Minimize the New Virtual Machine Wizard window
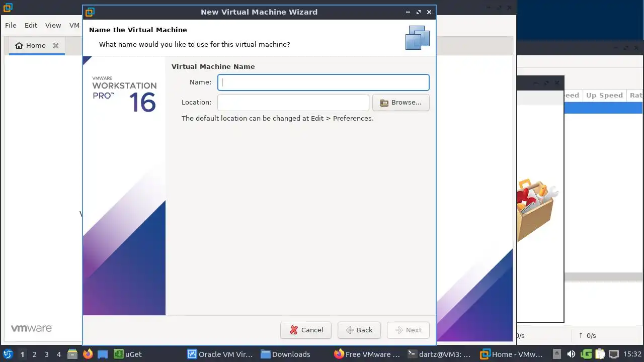Screen dimensions: 644x362 tap(408, 12)
